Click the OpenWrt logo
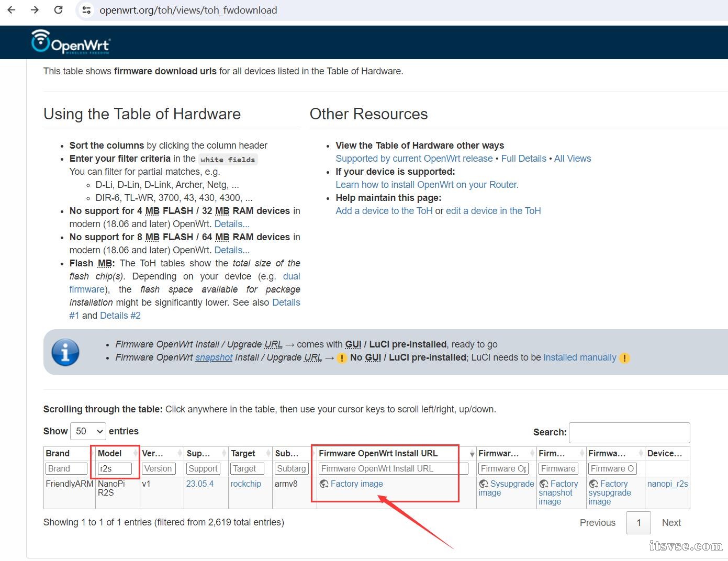Image resolution: width=728 pixels, height=561 pixels. 70,41
